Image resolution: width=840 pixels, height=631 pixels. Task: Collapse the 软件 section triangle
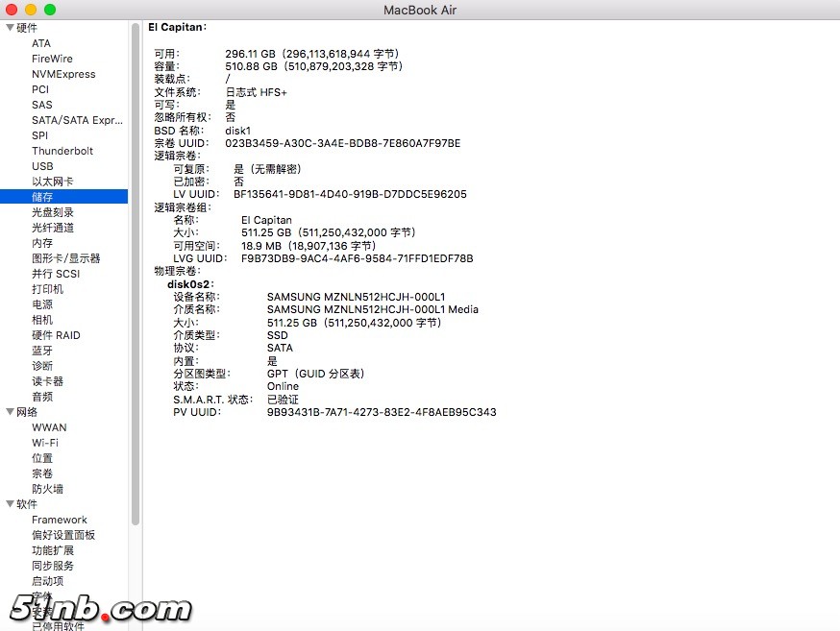pyautogui.click(x=10, y=504)
